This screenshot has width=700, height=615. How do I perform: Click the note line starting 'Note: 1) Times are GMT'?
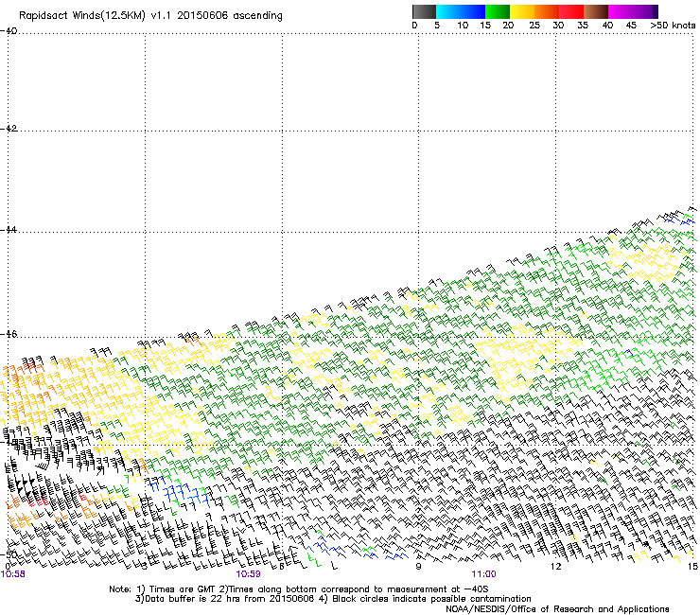pos(299,589)
